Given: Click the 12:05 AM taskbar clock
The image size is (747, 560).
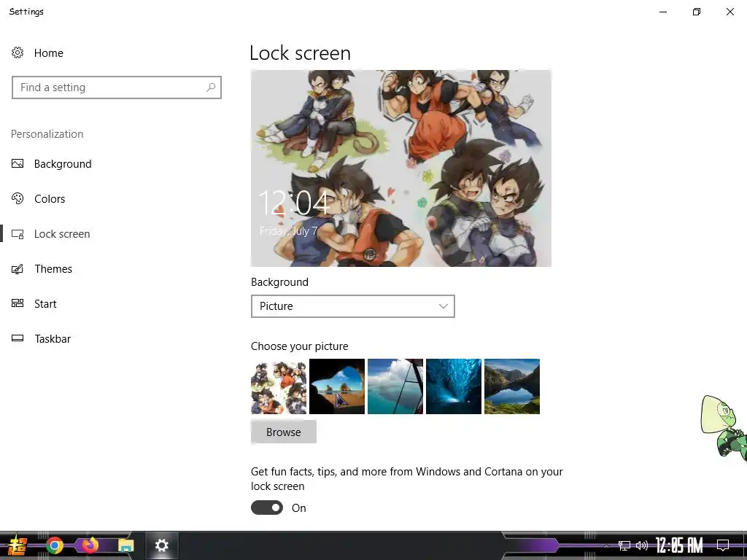Looking at the screenshot, I should 679,545.
